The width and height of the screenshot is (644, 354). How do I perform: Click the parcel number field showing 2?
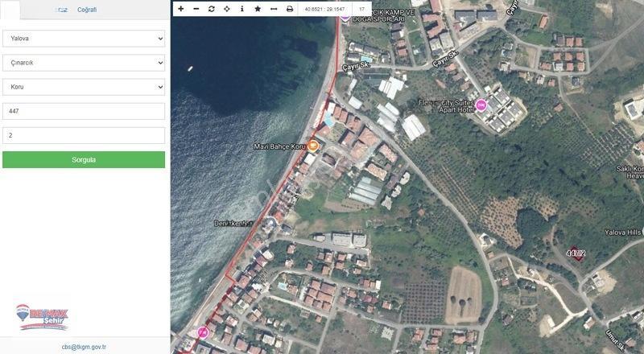84,135
